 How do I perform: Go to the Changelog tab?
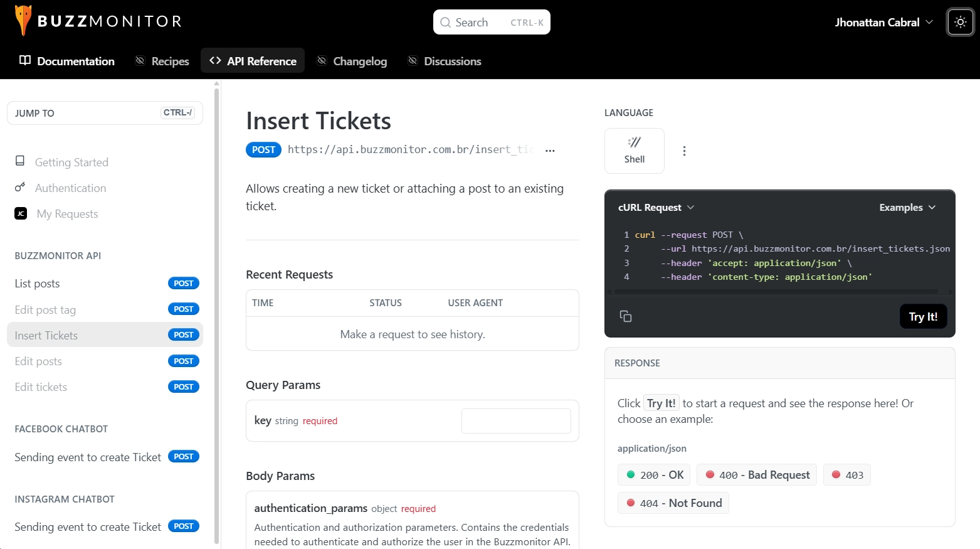[352, 61]
